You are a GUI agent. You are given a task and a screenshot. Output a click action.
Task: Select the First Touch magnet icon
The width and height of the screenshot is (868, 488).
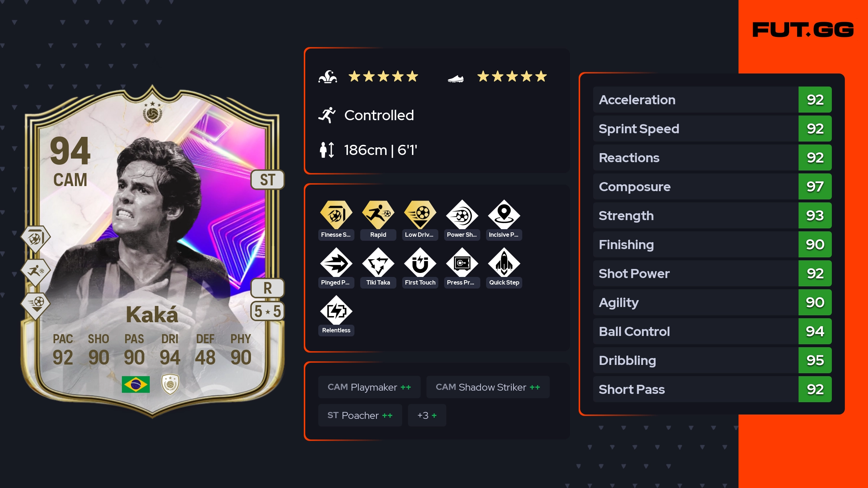[420, 262]
